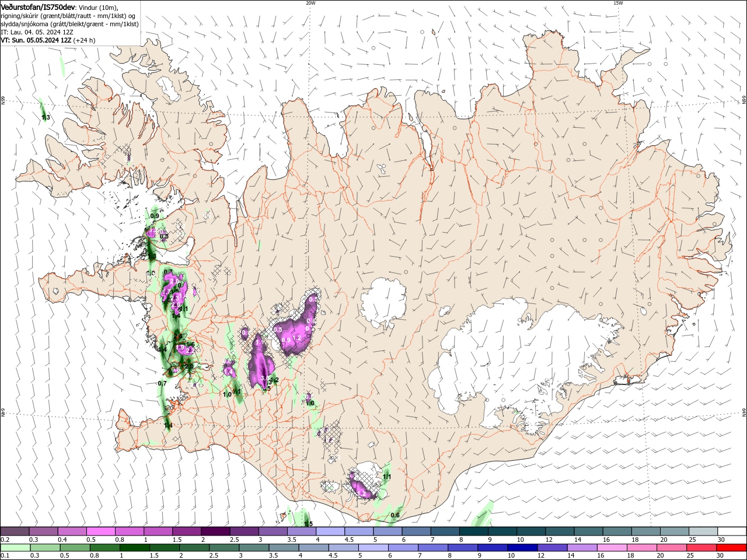Select the light pink 16–18 swatch in lower legend
The height and width of the screenshot is (560, 747).
[x=612, y=548]
